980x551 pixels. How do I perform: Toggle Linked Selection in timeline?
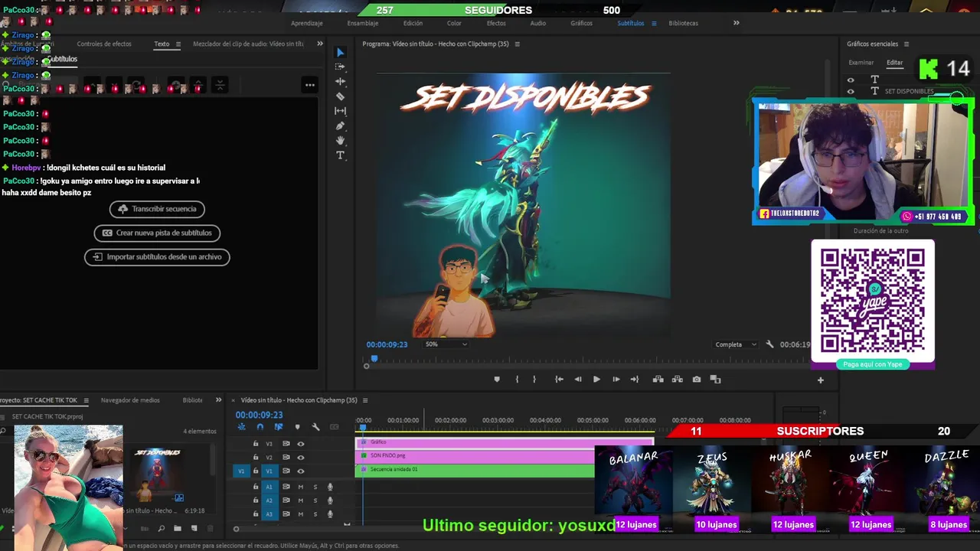click(278, 427)
